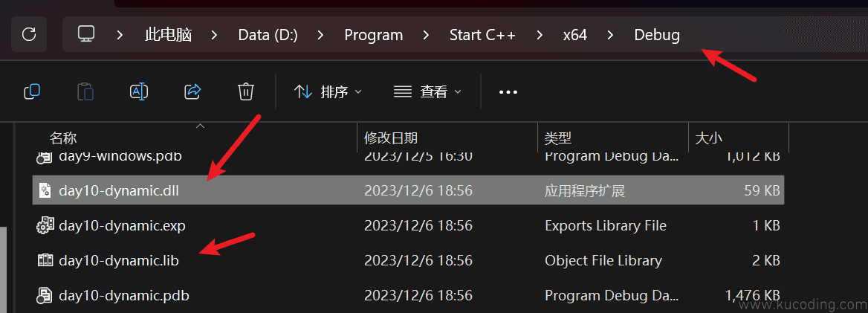
Task: Click type cell Object File Library
Action: [603, 260]
